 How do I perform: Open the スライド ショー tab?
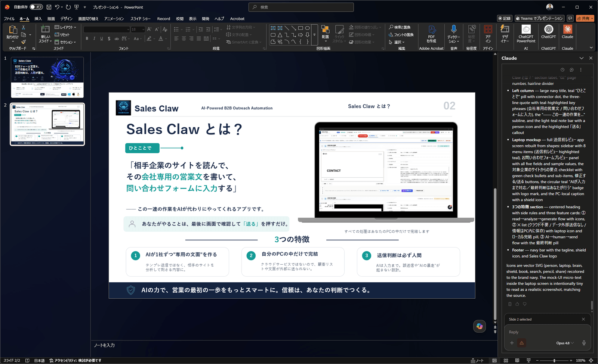coord(141,19)
